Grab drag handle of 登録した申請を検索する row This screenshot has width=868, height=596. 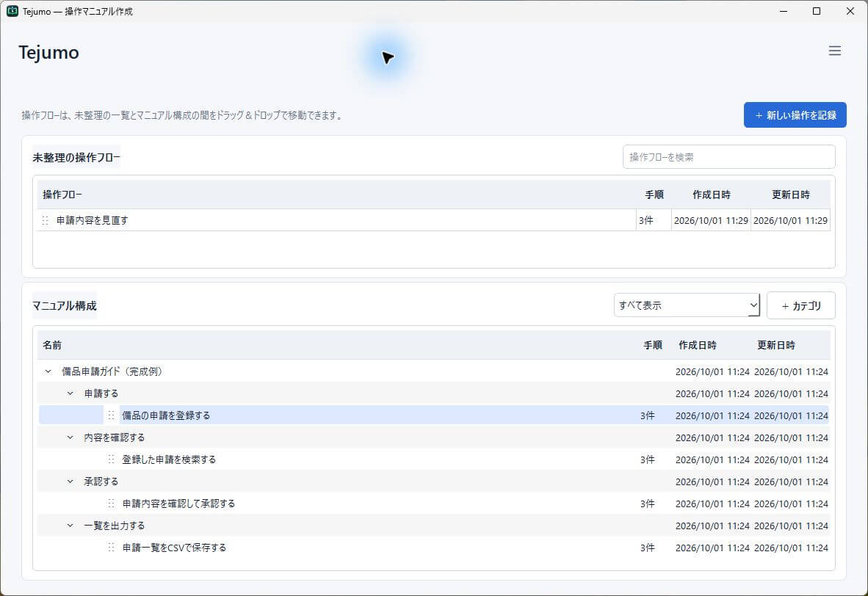[112, 459]
